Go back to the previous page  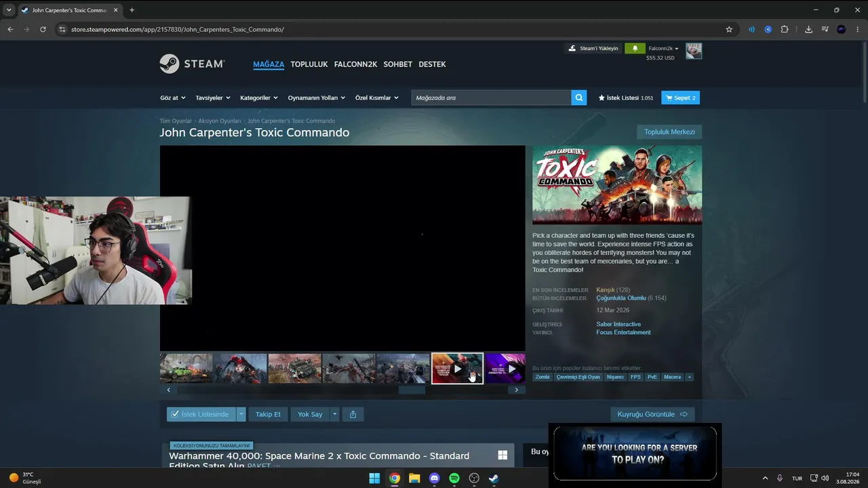point(10,29)
